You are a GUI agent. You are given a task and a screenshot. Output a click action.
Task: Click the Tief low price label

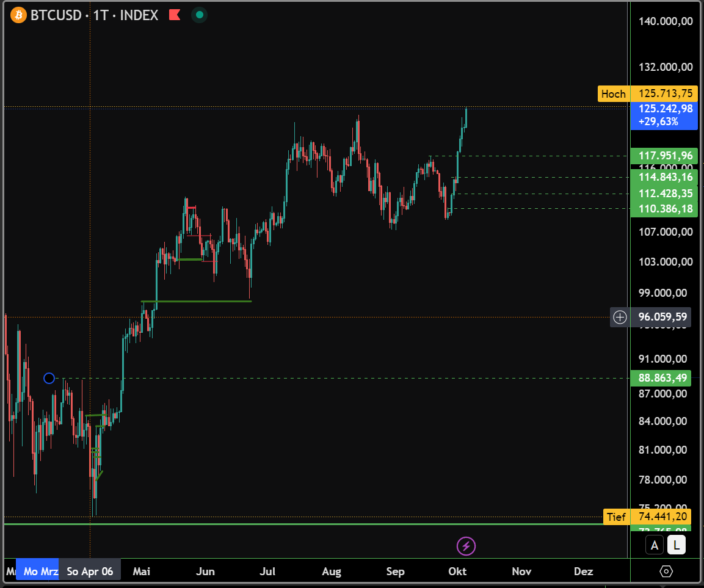(x=616, y=517)
